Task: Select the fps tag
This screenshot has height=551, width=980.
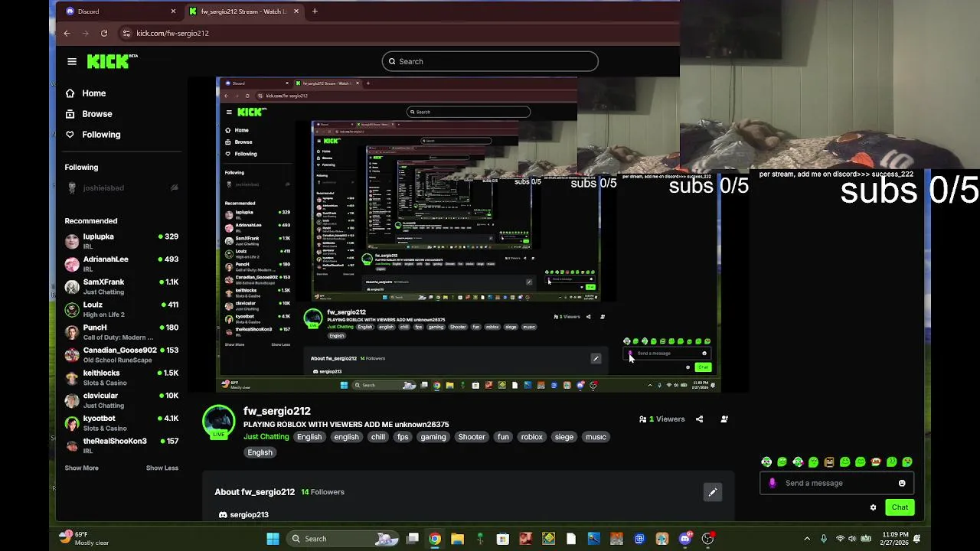Action: point(403,437)
